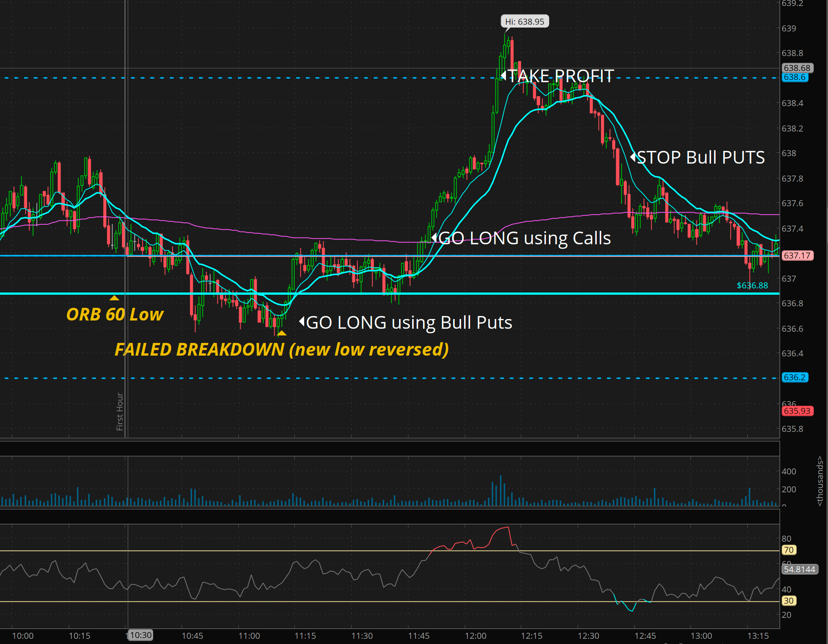Click arrow marker before GO LONG using Bull Puts
The width and height of the screenshot is (828, 644).
(x=302, y=321)
